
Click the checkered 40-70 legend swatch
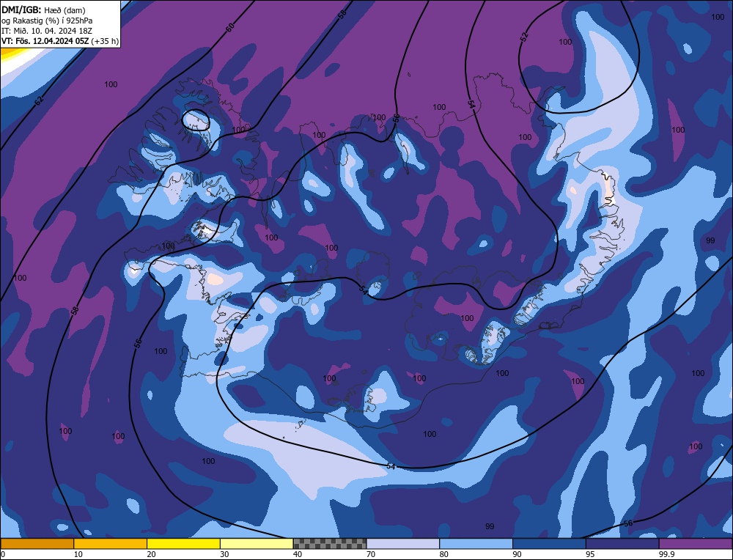pyautogui.click(x=330, y=543)
